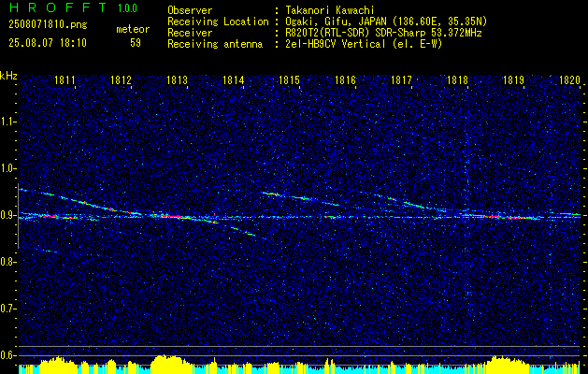Click the 1812 time marker
Screen dimensions: 588x374
pos(121,80)
